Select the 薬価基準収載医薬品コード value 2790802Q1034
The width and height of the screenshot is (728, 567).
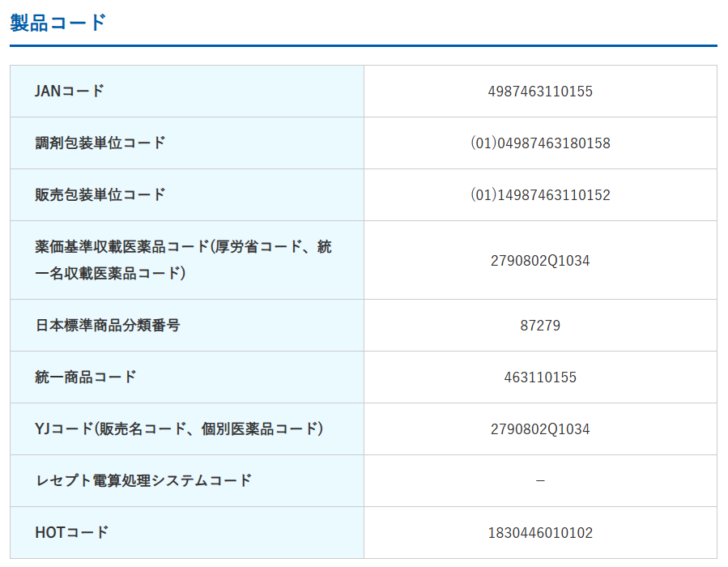pyautogui.click(x=540, y=261)
